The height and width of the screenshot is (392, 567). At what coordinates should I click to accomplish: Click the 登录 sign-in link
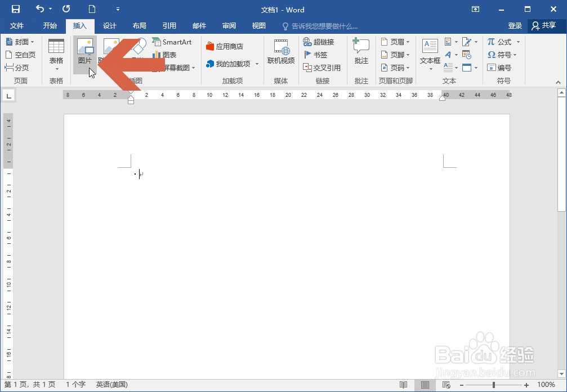tap(514, 25)
